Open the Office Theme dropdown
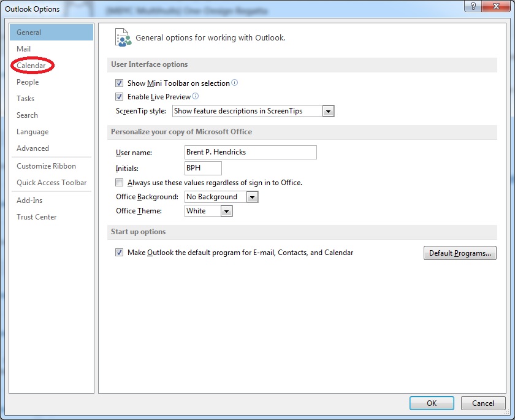The width and height of the screenshot is (515, 420). pyautogui.click(x=227, y=211)
